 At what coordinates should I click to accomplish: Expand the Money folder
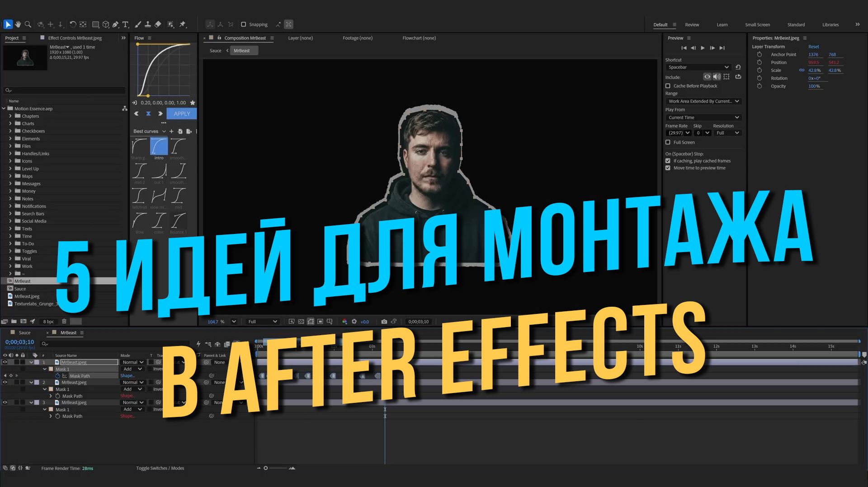pyautogui.click(x=10, y=191)
